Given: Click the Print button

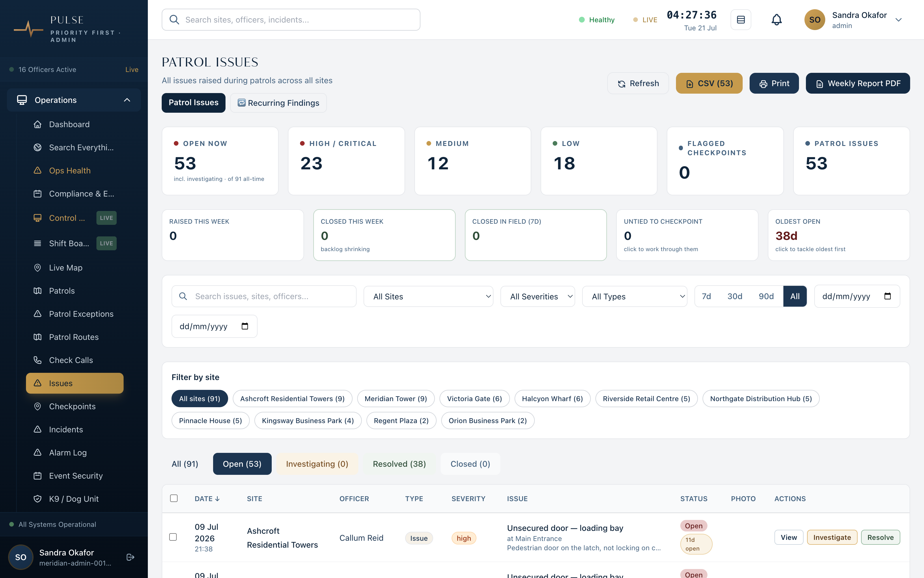Looking at the screenshot, I should click(774, 83).
